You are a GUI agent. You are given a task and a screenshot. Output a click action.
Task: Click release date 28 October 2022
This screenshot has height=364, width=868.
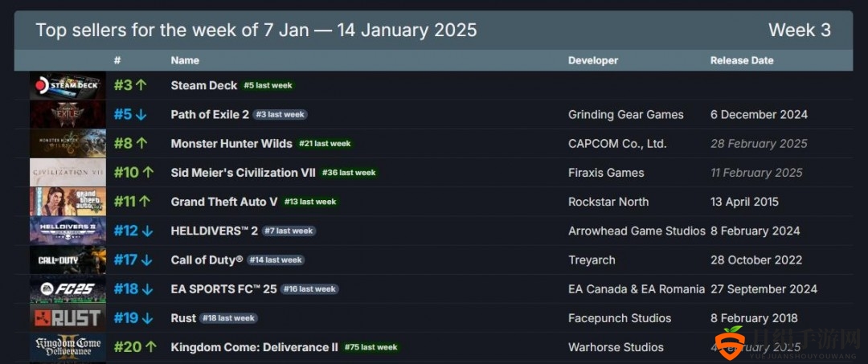click(x=756, y=260)
